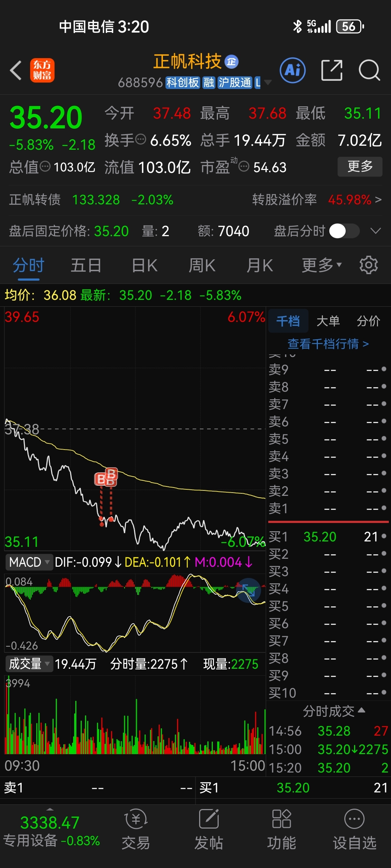The width and height of the screenshot is (391, 868).
Task: Tap the info icon next to 市盈
Action: [x=244, y=166]
